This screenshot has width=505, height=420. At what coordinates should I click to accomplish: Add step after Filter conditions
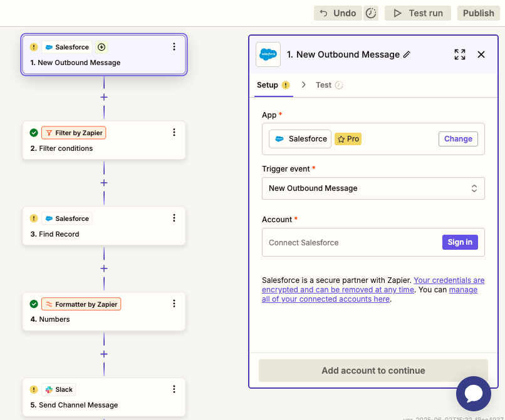pyautogui.click(x=104, y=183)
